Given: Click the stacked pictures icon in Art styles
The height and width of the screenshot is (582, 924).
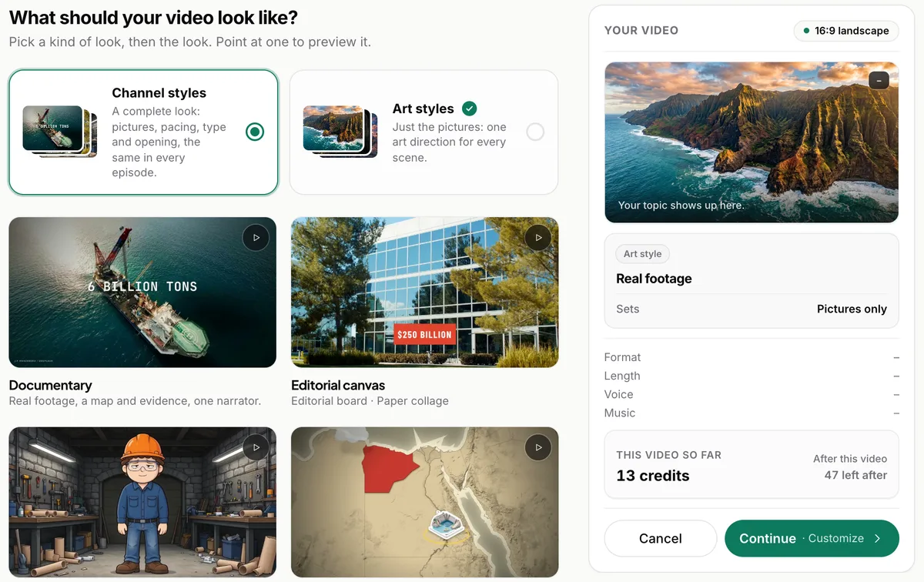Looking at the screenshot, I should tap(340, 132).
